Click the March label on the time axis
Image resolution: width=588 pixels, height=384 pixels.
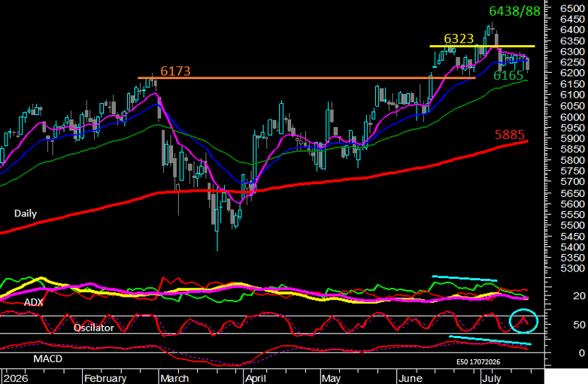[174, 379]
